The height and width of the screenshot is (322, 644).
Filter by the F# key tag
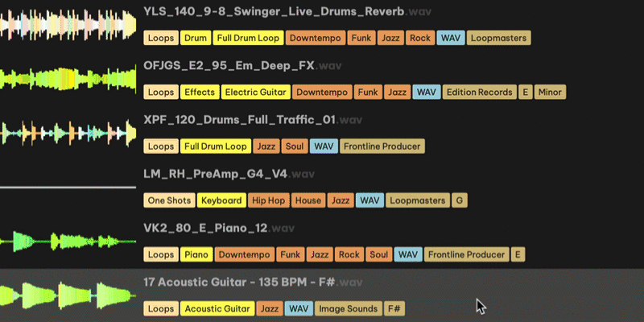click(x=394, y=308)
